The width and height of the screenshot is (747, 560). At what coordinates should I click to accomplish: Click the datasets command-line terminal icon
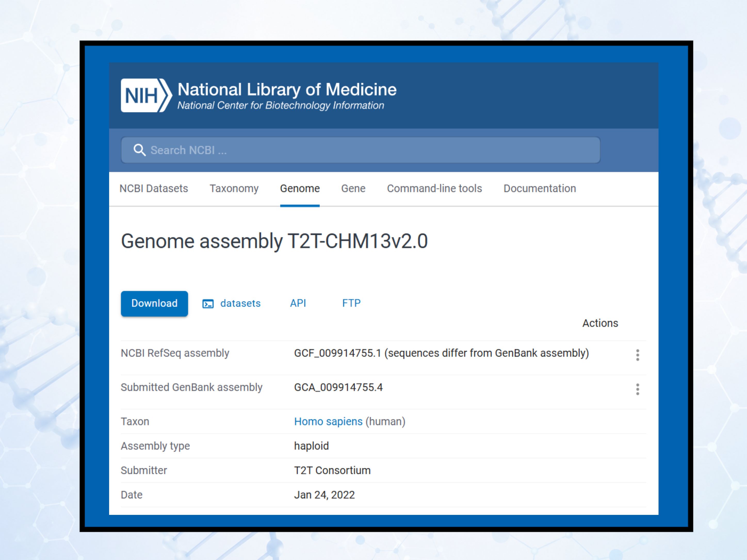pos(208,304)
